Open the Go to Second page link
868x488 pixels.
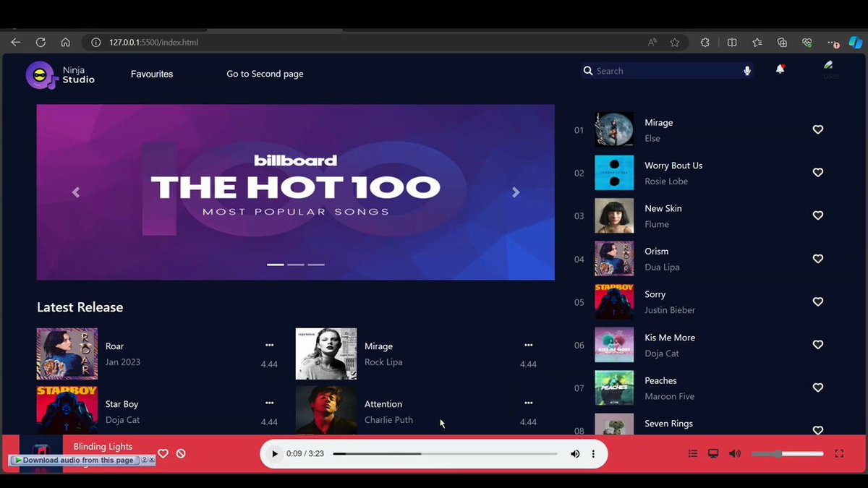[x=265, y=74]
